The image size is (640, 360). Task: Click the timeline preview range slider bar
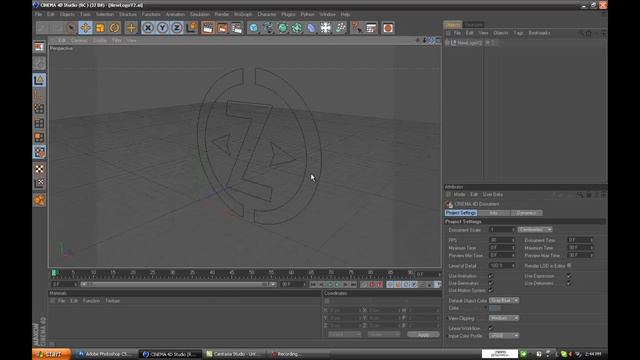178,284
